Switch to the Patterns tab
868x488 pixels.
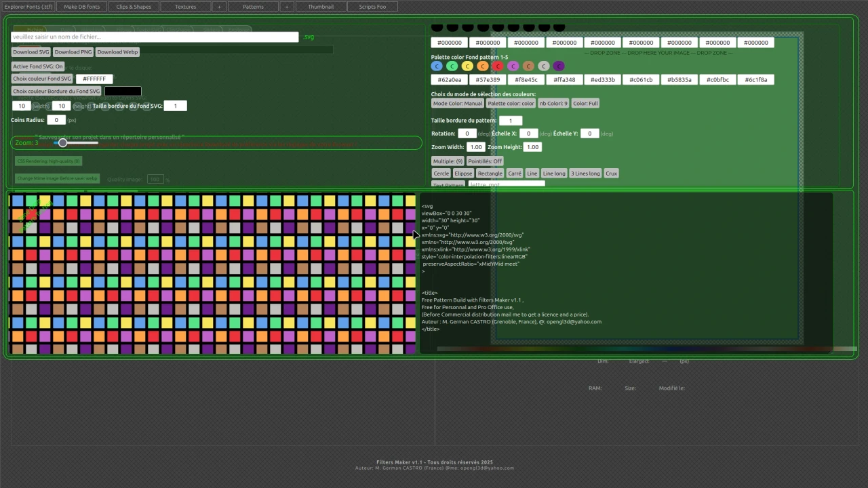tap(252, 6)
